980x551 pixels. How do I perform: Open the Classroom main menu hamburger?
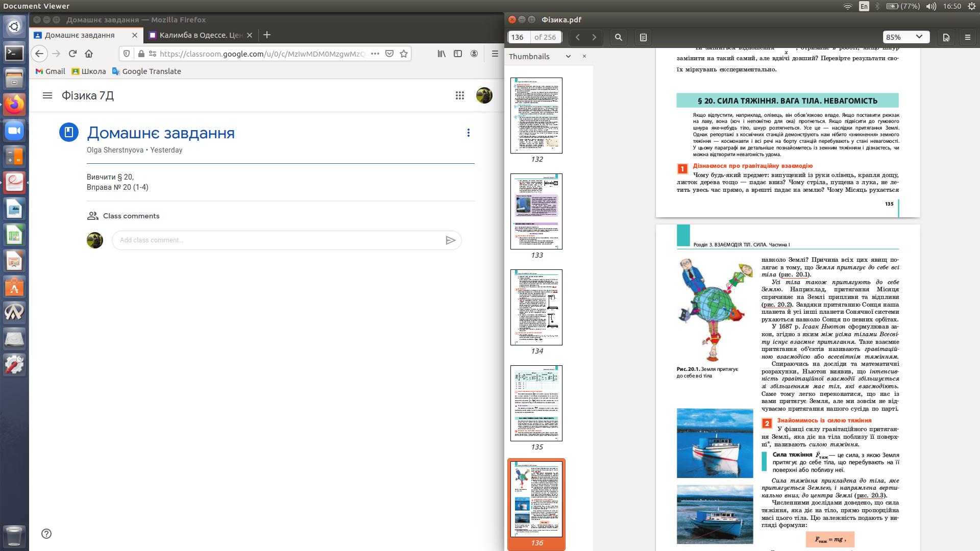(47, 95)
